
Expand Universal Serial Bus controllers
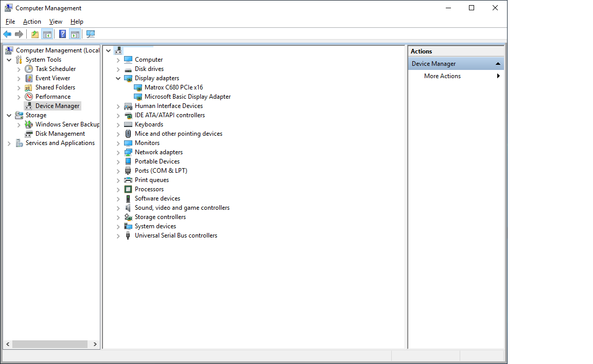pos(118,236)
